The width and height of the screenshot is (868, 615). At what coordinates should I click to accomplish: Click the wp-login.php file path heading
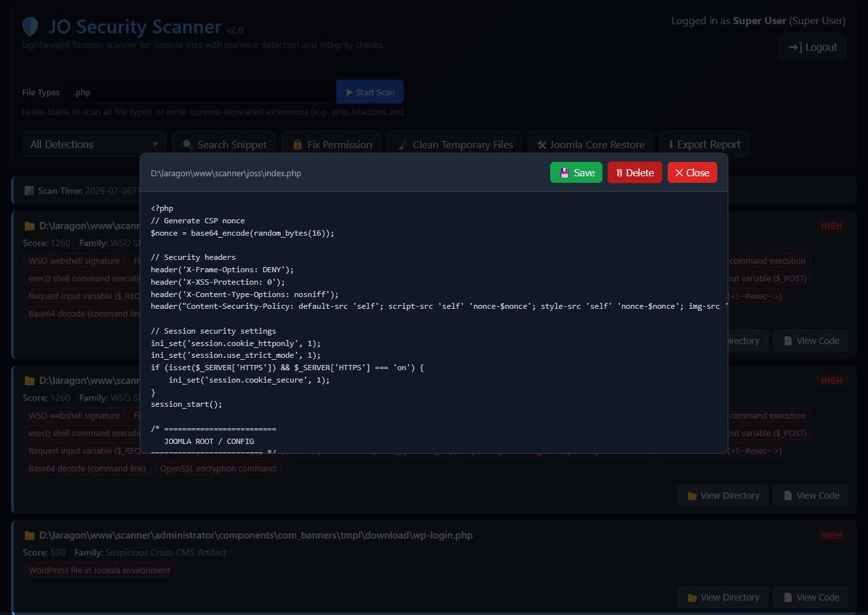pos(256,535)
